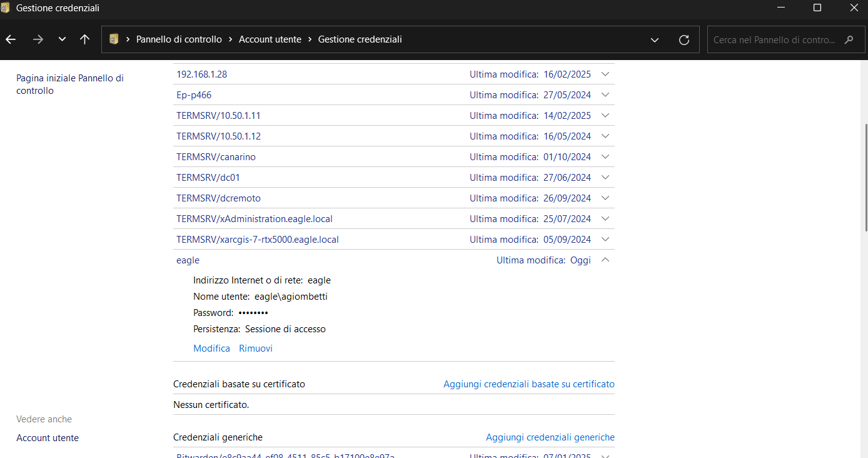Select Account utente in breadcrumb path
Image resolution: width=868 pixels, height=458 pixels.
(270, 39)
